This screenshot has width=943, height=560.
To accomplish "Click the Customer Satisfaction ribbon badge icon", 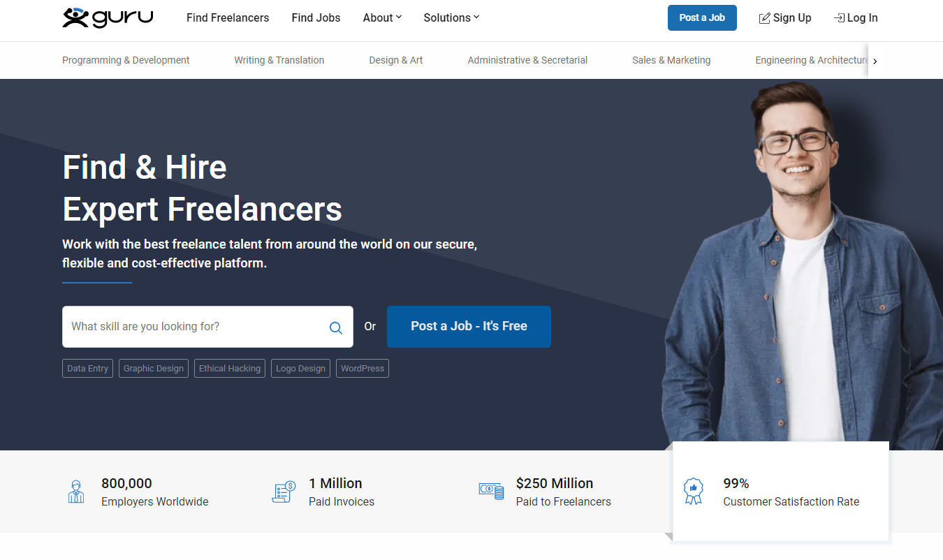I will coord(693,492).
